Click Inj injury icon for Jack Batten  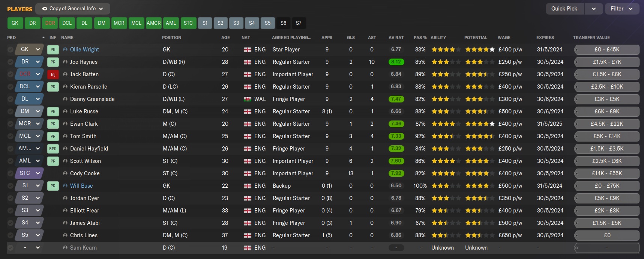53,74
